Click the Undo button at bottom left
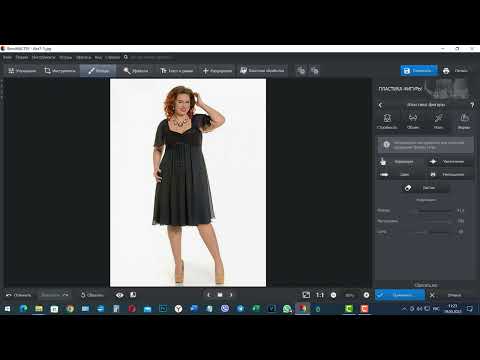Image resolution: width=480 pixels, height=360 pixels. 19,295
